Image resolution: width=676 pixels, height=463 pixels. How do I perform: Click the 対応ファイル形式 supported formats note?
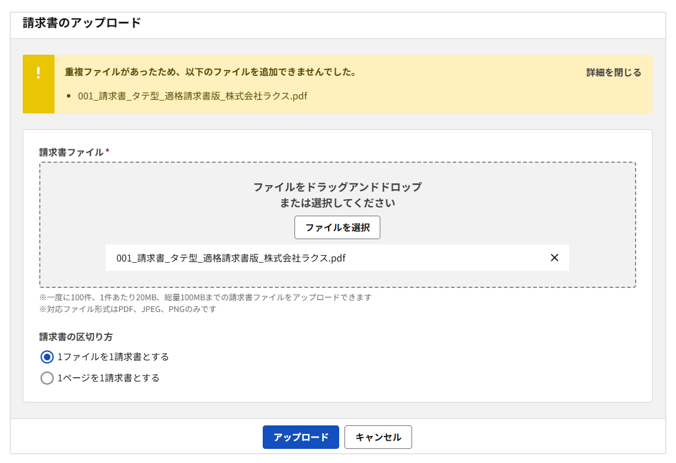click(127, 309)
